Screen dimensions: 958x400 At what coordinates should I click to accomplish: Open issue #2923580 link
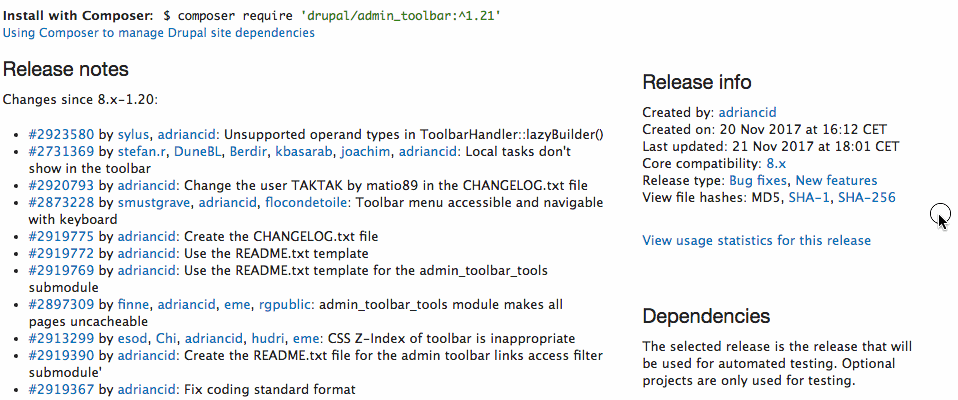61,134
